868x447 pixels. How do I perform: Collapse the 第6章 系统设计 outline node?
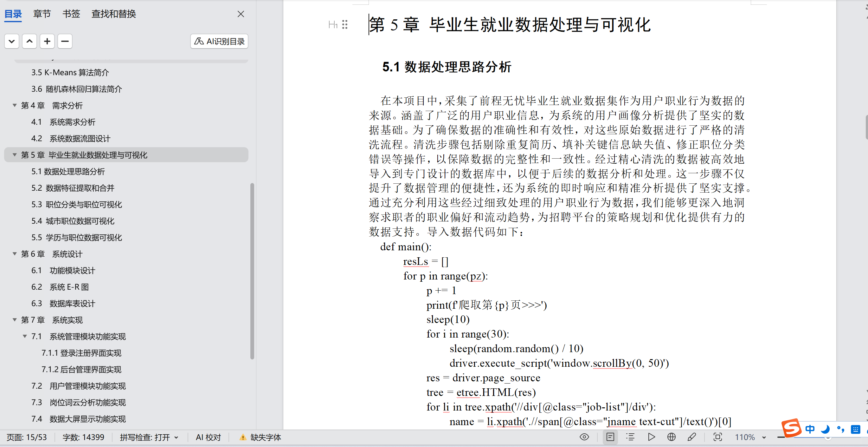coord(15,254)
